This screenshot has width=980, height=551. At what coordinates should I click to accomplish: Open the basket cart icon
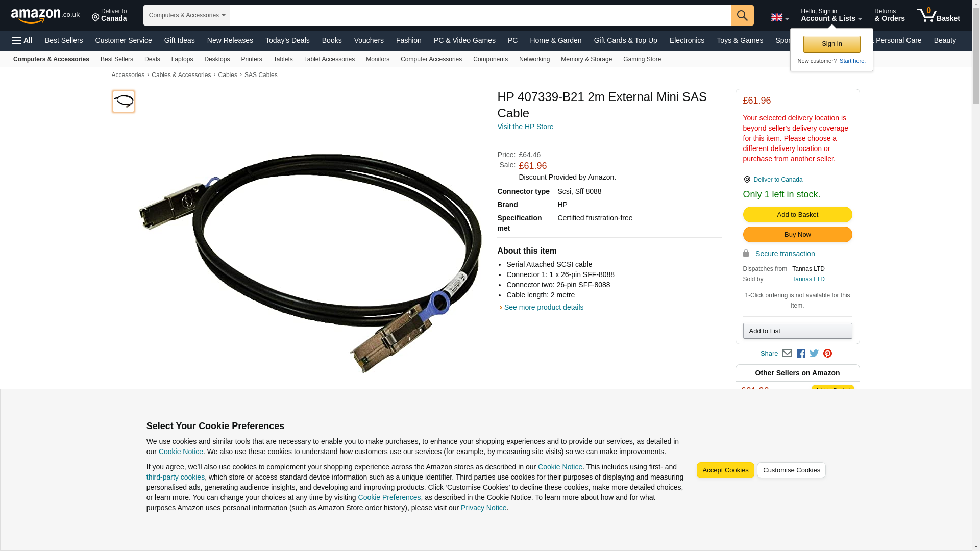click(938, 15)
